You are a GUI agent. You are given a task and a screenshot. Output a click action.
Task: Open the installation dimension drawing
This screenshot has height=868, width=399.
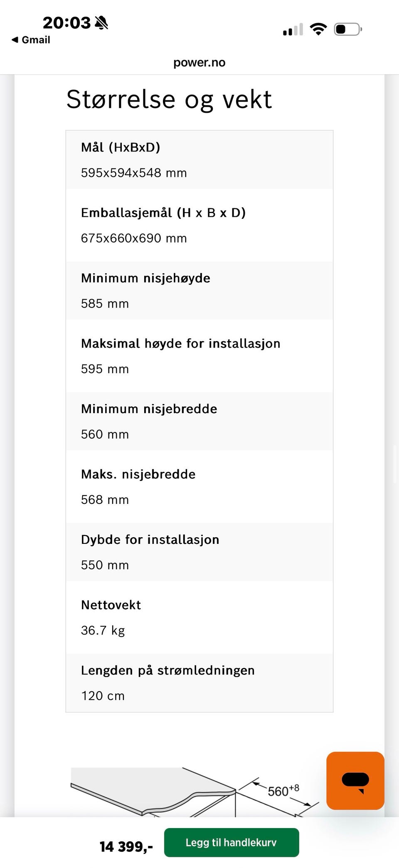[x=195, y=792]
